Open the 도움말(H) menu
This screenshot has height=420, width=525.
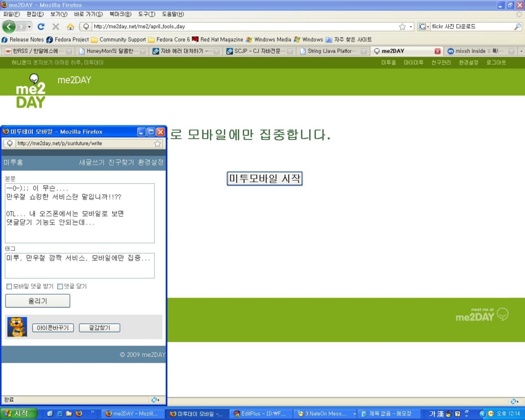(x=173, y=14)
